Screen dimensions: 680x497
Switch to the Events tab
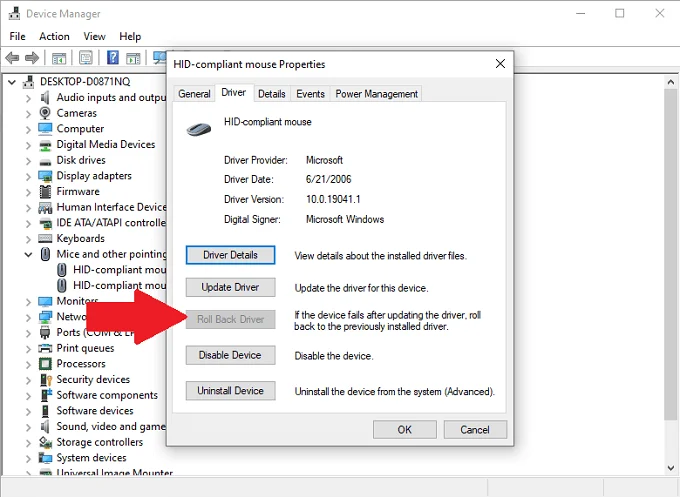click(310, 94)
